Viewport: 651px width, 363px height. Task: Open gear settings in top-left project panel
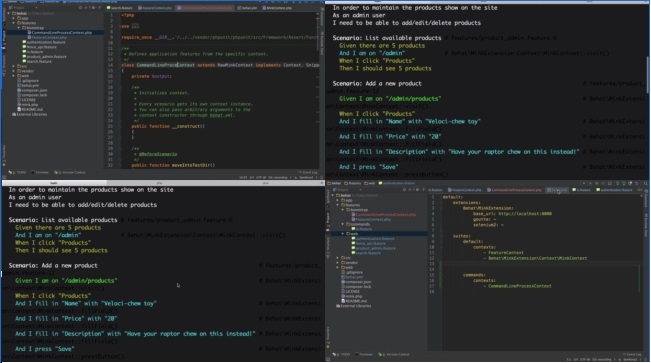pos(93,8)
